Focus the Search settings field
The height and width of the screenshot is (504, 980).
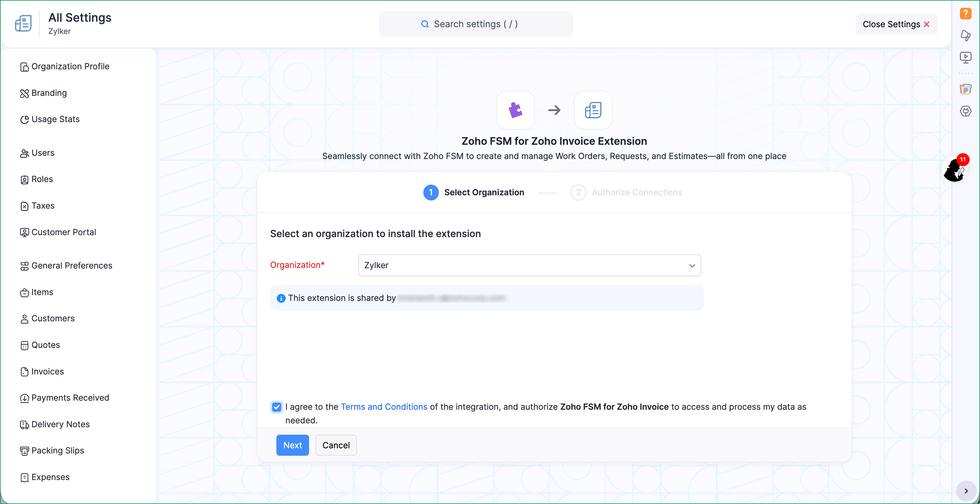pyautogui.click(x=475, y=24)
